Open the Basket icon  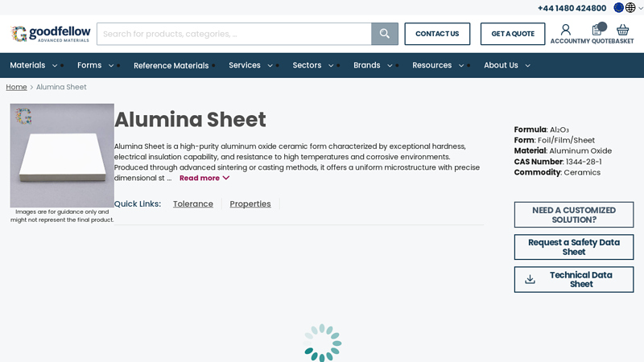622,30
